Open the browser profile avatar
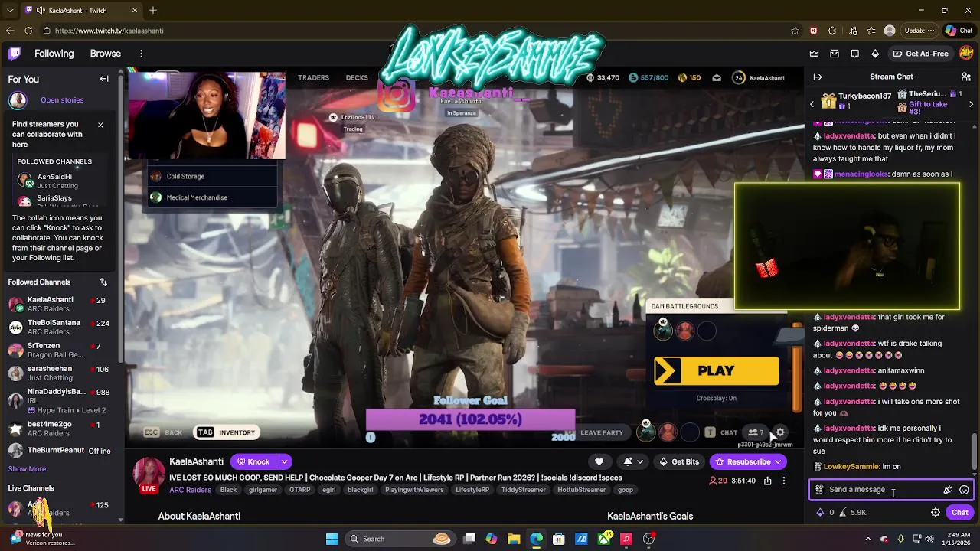The image size is (980, 551). (x=889, y=31)
